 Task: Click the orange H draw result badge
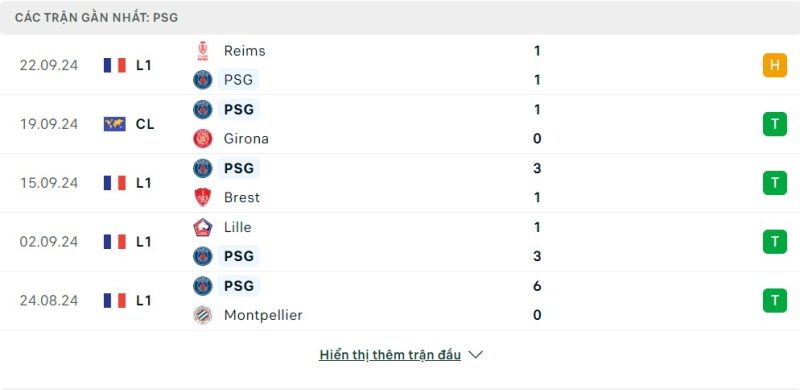pyautogui.click(x=774, y=65)
